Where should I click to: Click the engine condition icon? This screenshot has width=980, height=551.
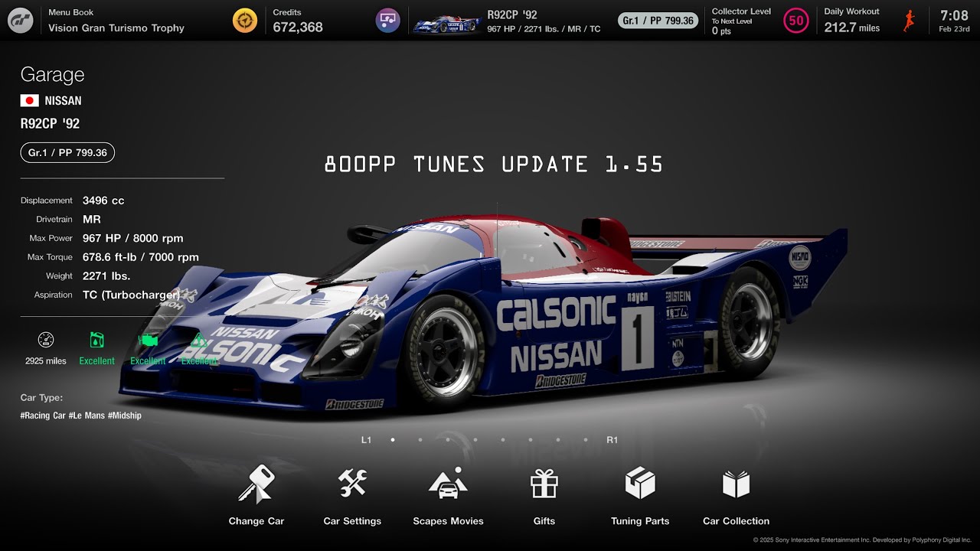pyautogui.click(x=148, y=340)
